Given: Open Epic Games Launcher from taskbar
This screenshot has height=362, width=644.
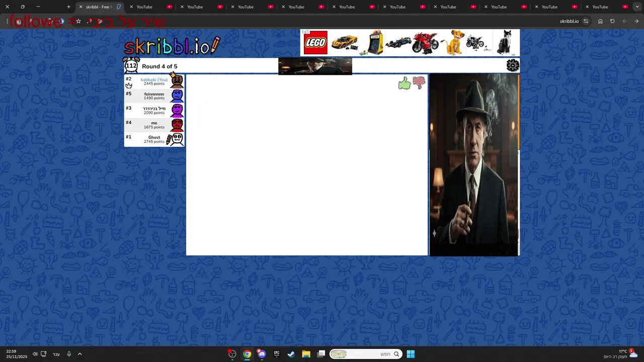Looking at the screenshot, I should coord(276,354).
